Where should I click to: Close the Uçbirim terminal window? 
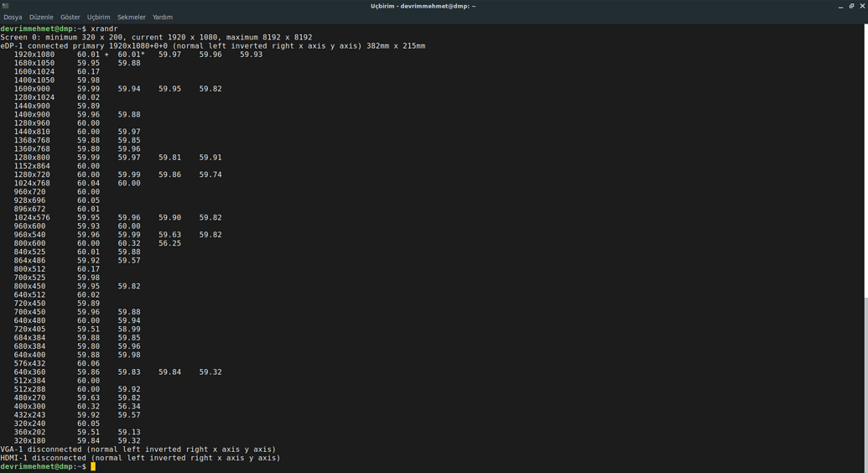point(862,6)
